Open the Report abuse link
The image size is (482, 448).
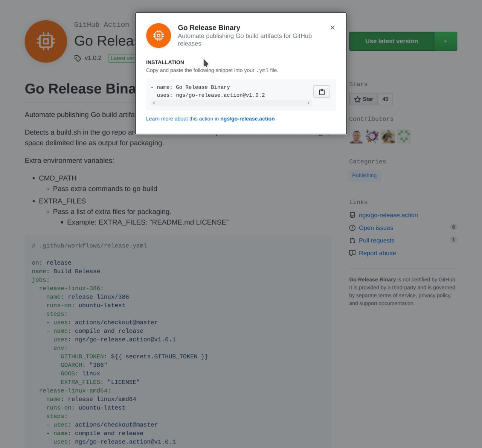pos(377,253)
